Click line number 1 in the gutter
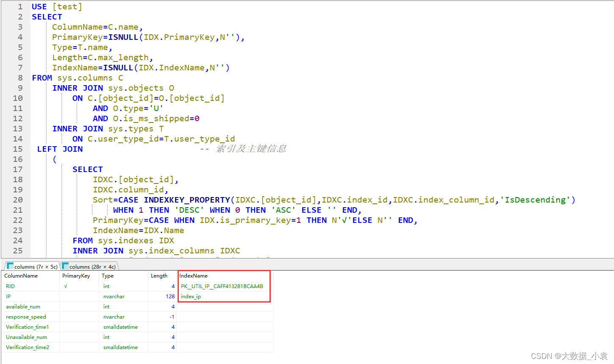The height and width of the screenshot is (364, 614). pos(20,7)
